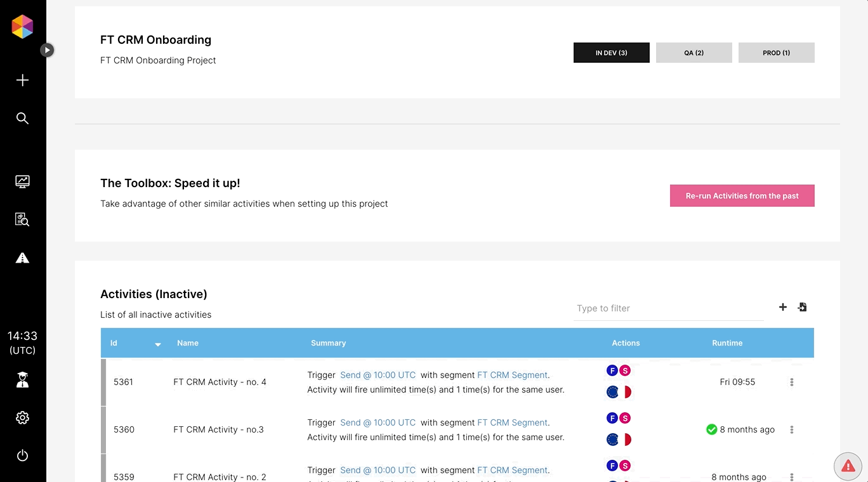This screenshot has height=482, width=868.
Task: Open settings gear in sidebar
Action: 22,418
